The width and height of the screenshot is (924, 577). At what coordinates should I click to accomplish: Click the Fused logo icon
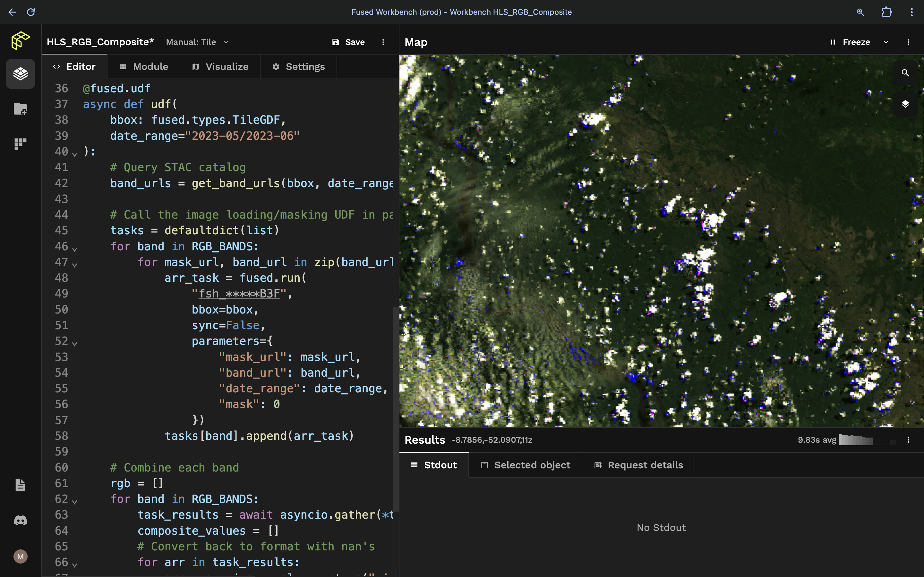coord(20,40)
